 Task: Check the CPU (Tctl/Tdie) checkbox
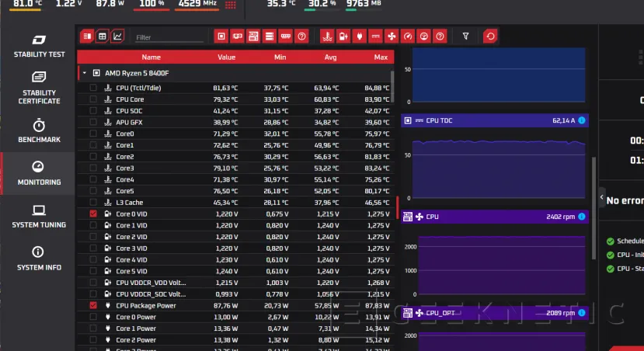pyautogui.click(x=93, y=88)
